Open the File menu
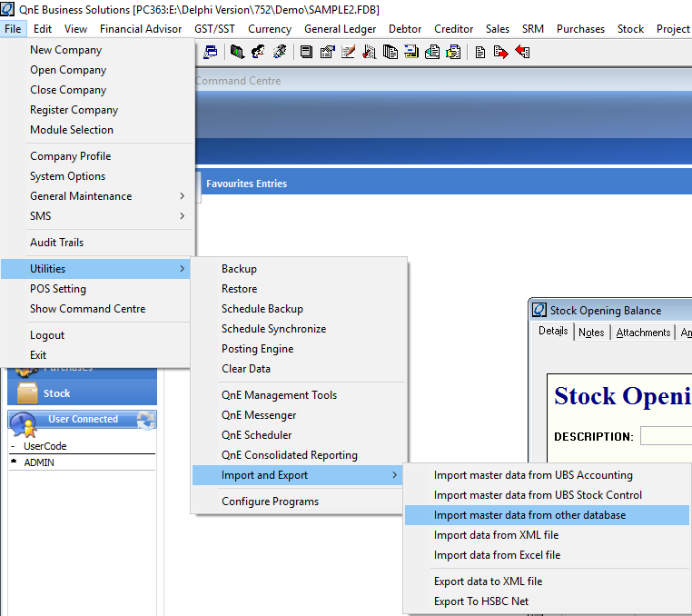 point(13,29)
